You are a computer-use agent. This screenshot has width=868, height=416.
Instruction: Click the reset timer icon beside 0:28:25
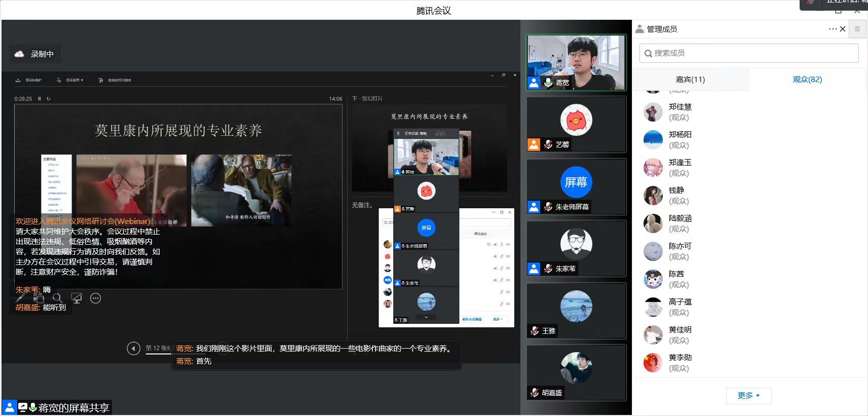coord(49,99)
